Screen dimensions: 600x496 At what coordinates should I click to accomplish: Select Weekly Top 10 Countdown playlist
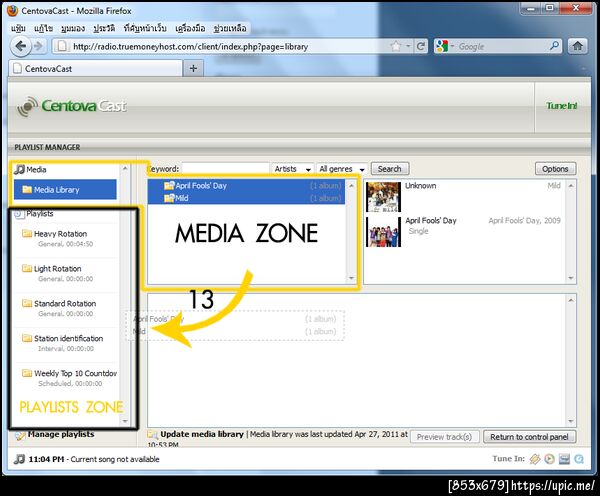[x=65, y=377]
